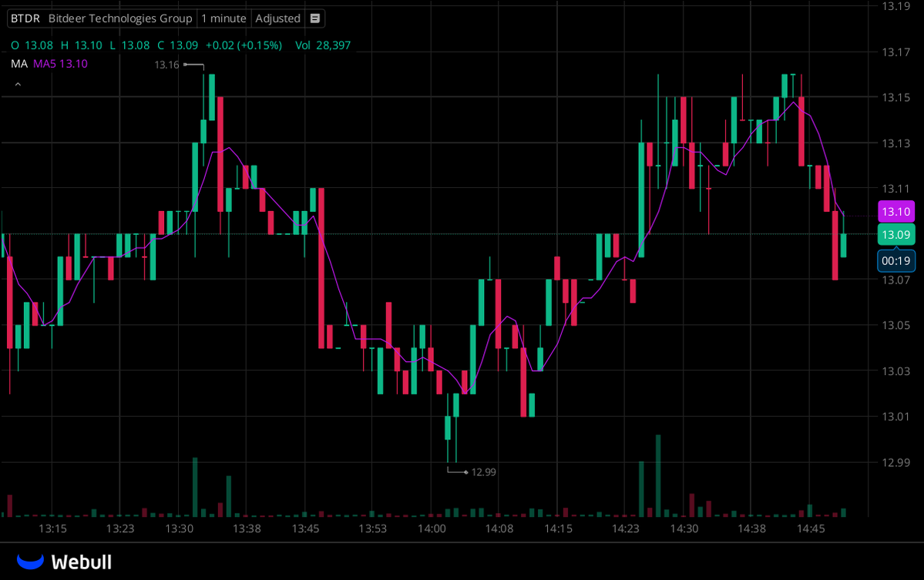Click the BTDR ticker symbol

[x=25, y=18]
